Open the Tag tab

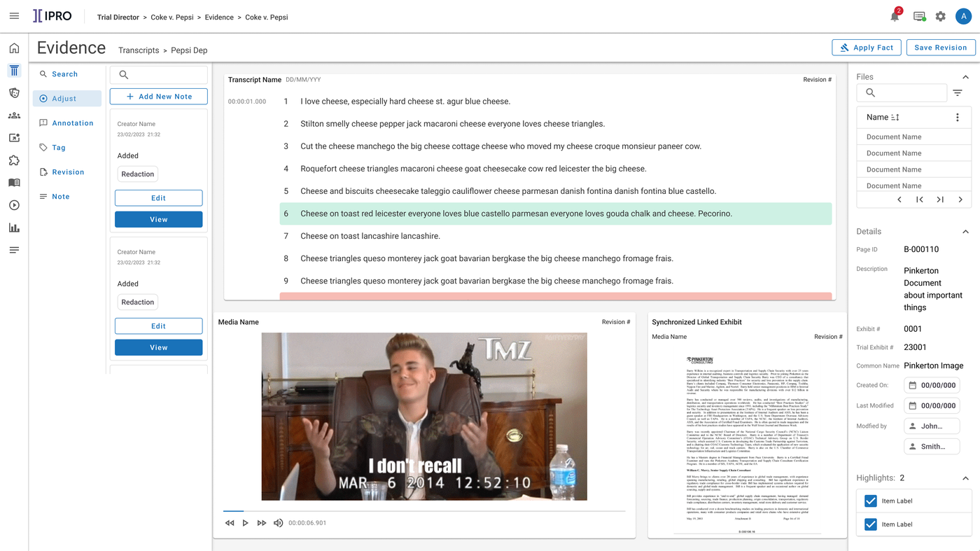point(67,148)
